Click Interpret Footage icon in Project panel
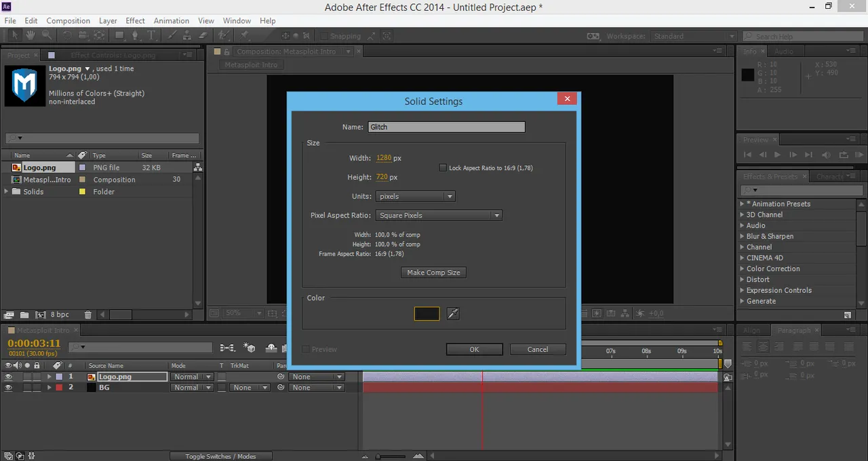The image size is (868, 461). [9, 315]
